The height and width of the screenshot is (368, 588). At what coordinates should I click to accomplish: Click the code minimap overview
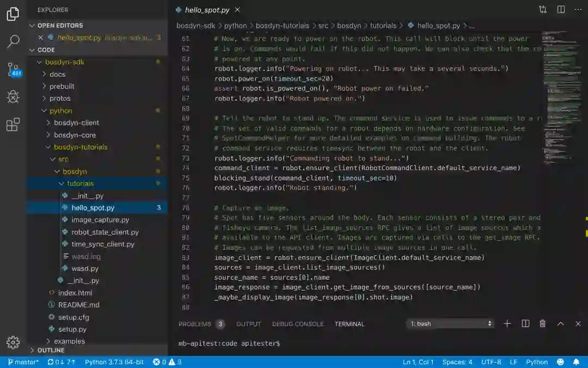(x=561, y=98)
